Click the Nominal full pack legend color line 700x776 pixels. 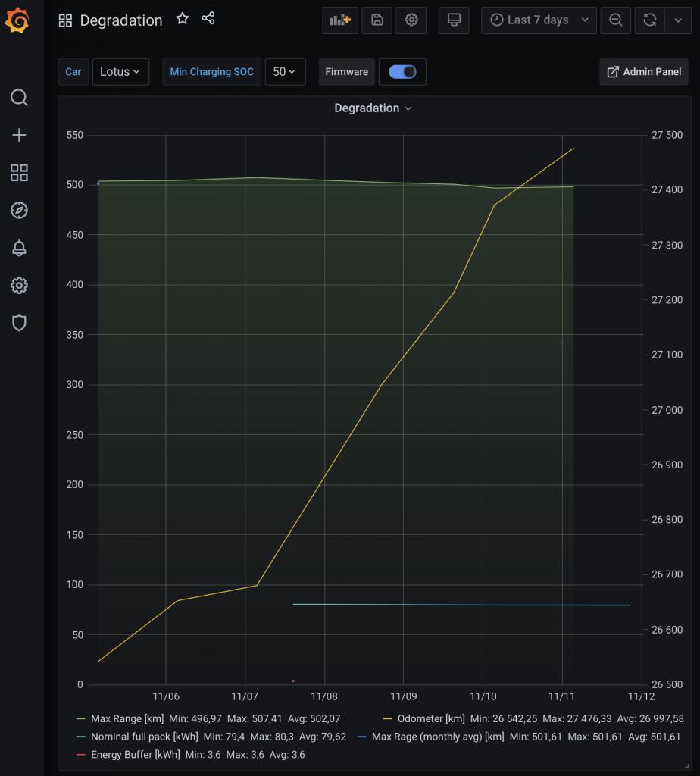coord(80,737)
